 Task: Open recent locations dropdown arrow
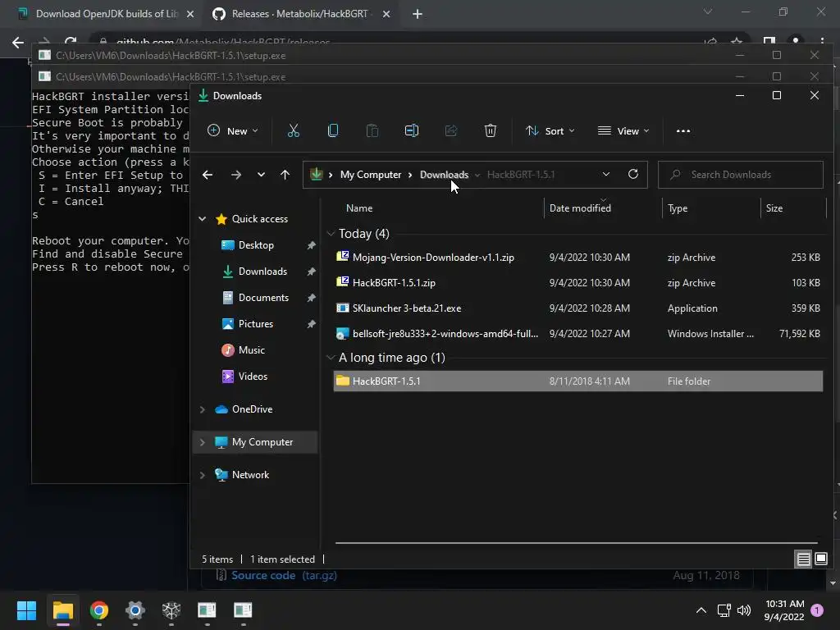[261, 175]
